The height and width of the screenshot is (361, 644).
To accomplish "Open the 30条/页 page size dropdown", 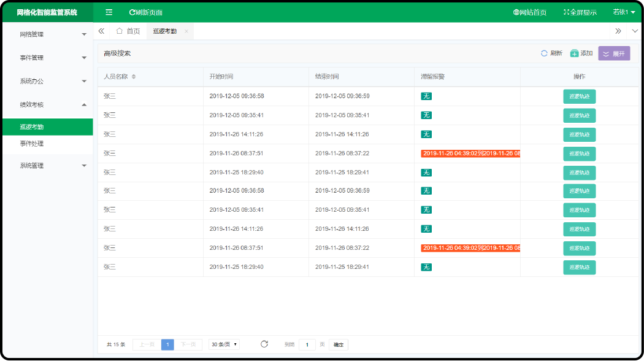I will tap(224, 344).
